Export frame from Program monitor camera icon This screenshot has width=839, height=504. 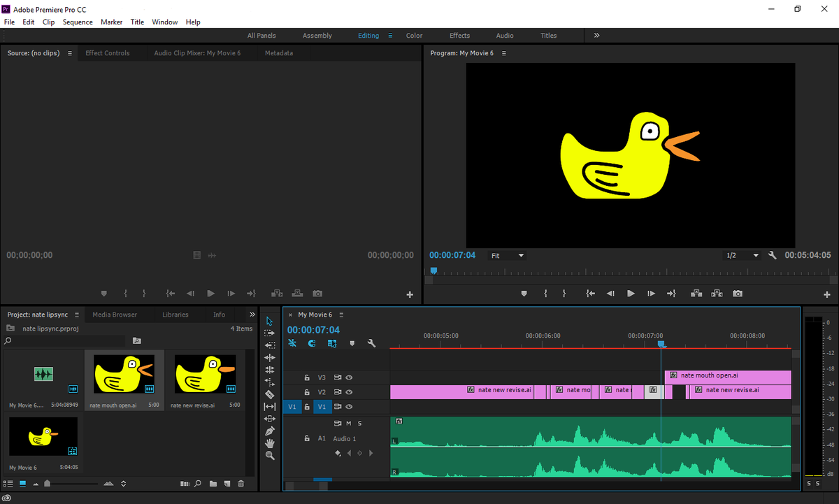pos(738,294)
